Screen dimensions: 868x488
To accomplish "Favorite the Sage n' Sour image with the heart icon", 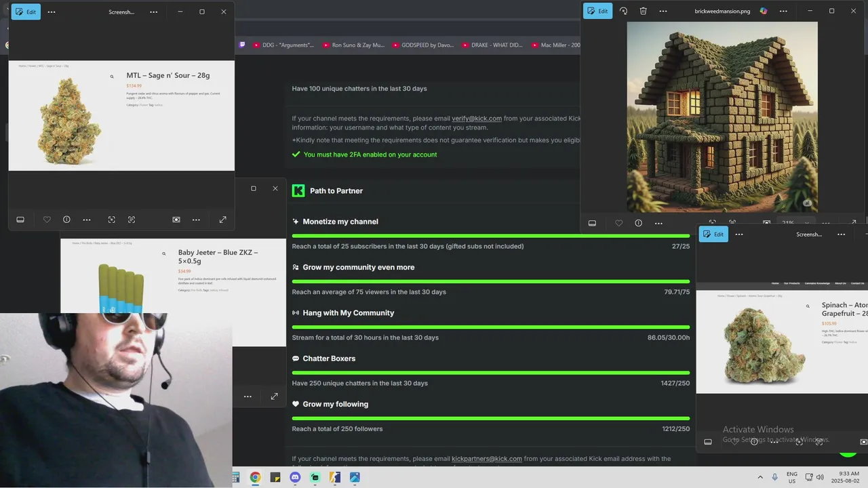I will pos(47,220).
